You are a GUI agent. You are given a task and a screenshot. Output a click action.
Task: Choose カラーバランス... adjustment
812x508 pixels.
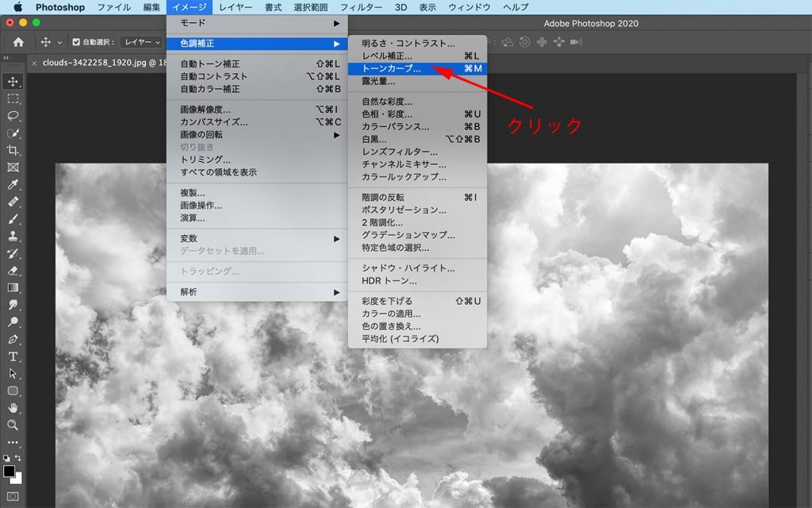pos(417,126)
